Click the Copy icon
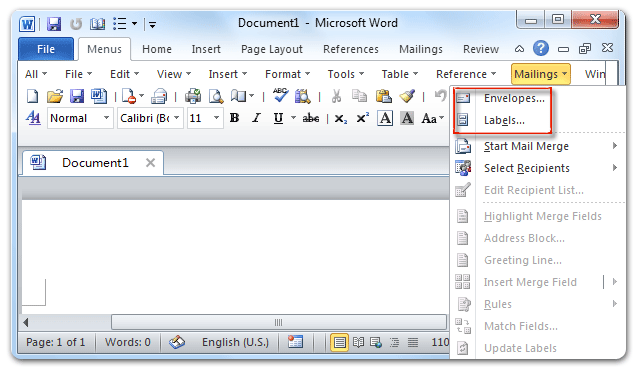 tap(359, 96)
